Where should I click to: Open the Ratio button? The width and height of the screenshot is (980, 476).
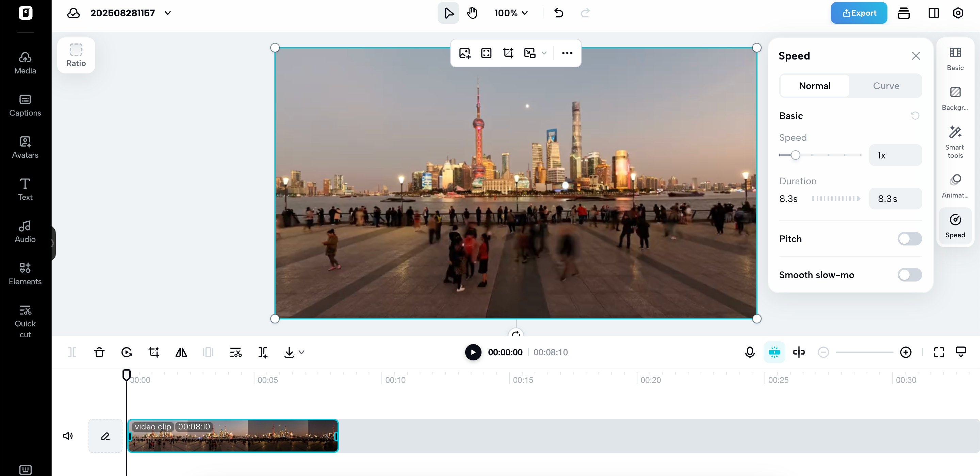pyautogui.click(x=76, y=55)
